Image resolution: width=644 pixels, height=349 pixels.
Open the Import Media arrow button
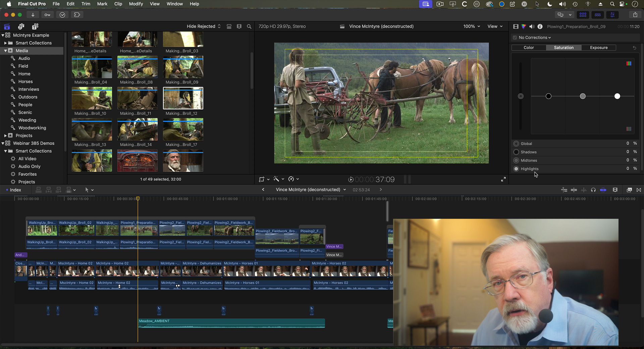33,15
